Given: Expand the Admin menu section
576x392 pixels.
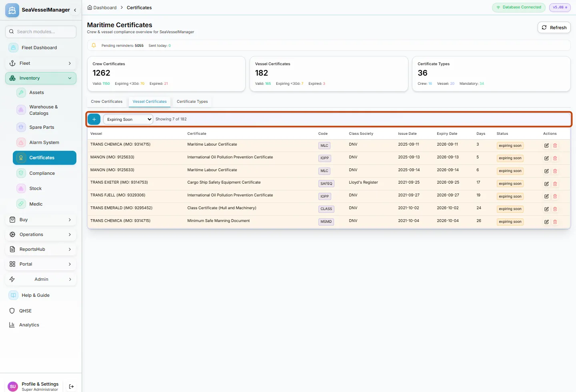Looking at the screenshot, I should (x=41, y=279).
